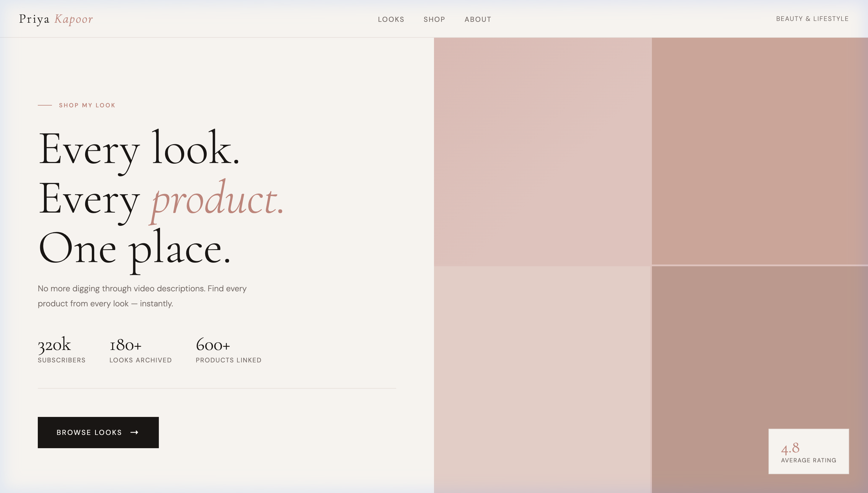Open the SHOP menu item

[x=434, y=19]
